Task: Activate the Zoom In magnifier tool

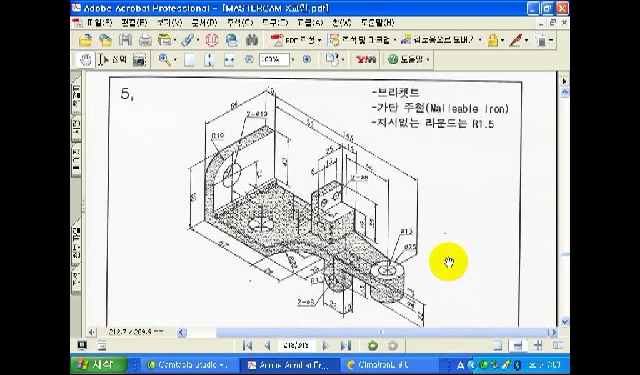Action: click(x=165, y=60)
